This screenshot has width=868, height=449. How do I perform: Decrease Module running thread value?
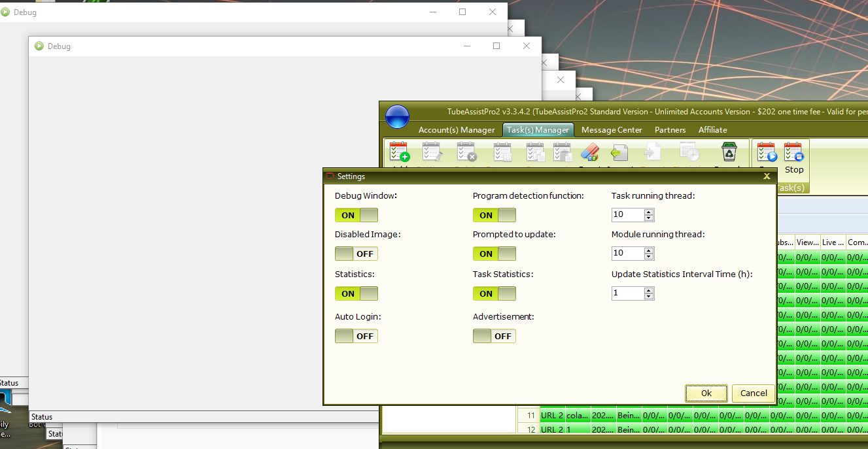(649, 256)
